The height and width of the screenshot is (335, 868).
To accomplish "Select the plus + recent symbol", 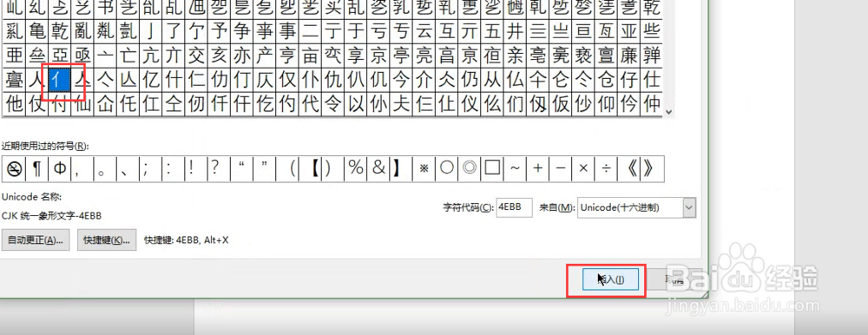I will point(537,169).
